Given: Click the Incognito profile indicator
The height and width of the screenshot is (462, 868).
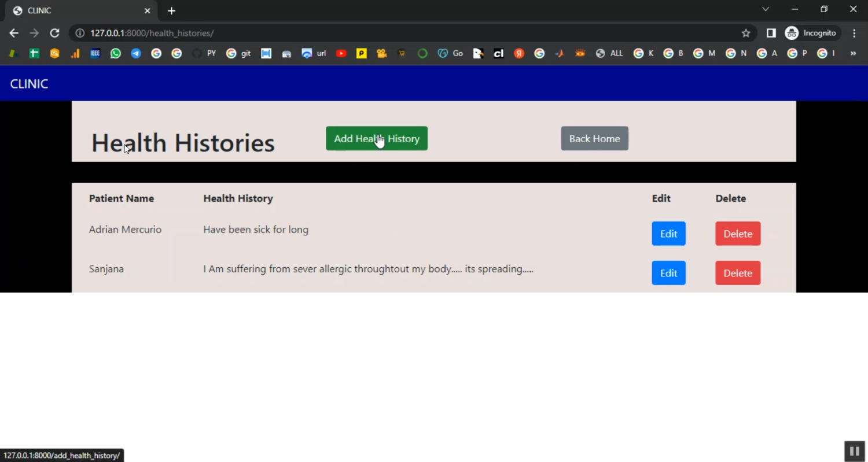Looking at the screenshot, I should pyautogui.click(x=811, y=33).
